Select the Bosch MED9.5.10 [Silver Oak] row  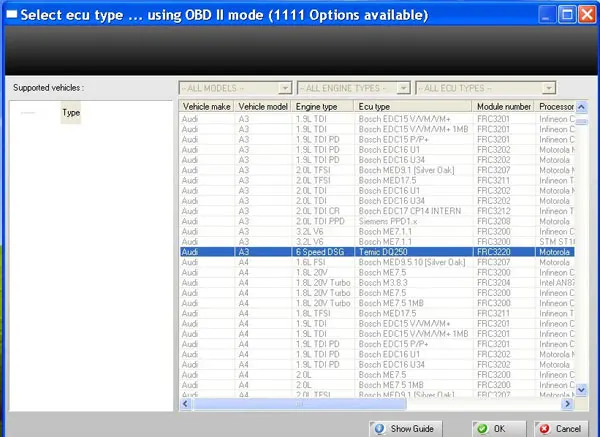point(377,262)
